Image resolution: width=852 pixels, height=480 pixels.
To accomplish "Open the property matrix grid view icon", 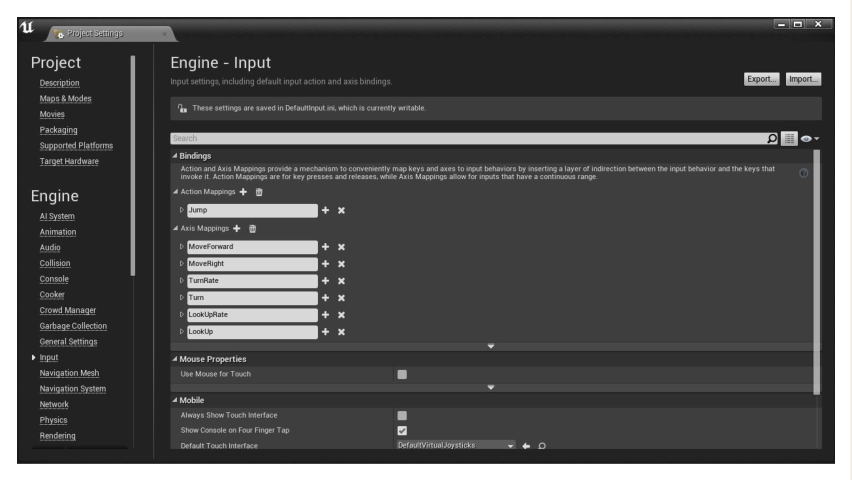I will click(x=790, y=139).
